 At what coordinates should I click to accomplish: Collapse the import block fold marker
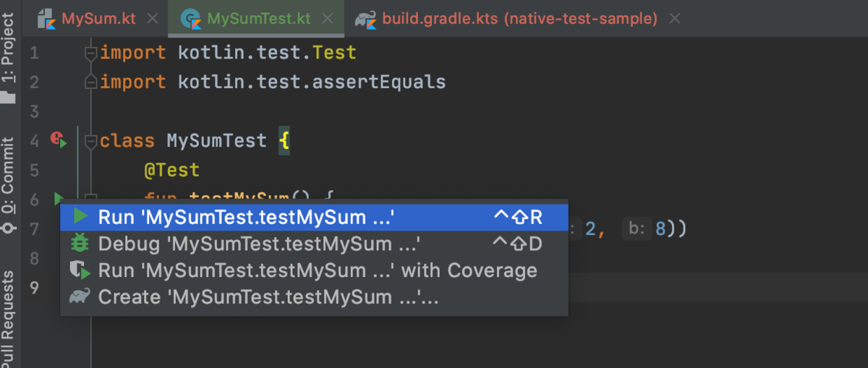[90, 53]
